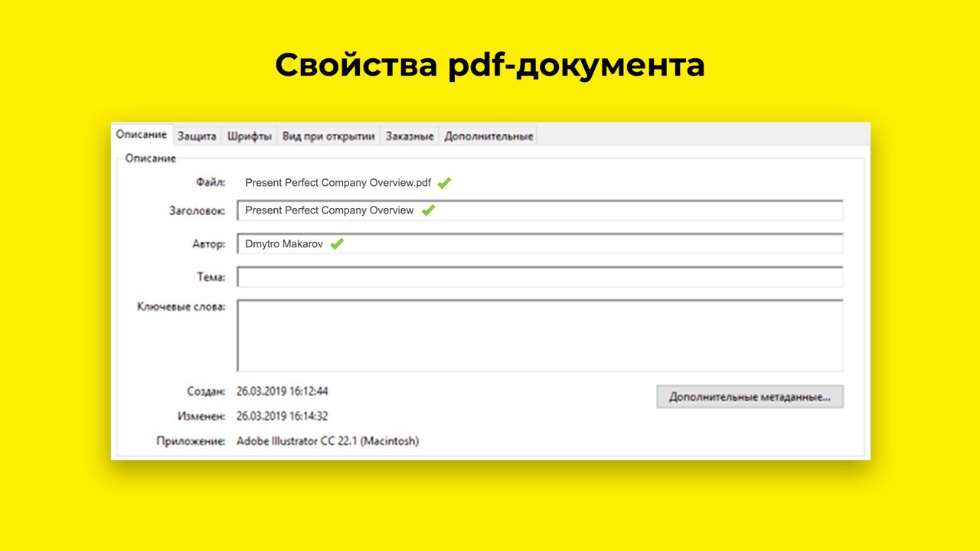Click the Создан: label
This screenshot has width=980, height=551.
206,391
